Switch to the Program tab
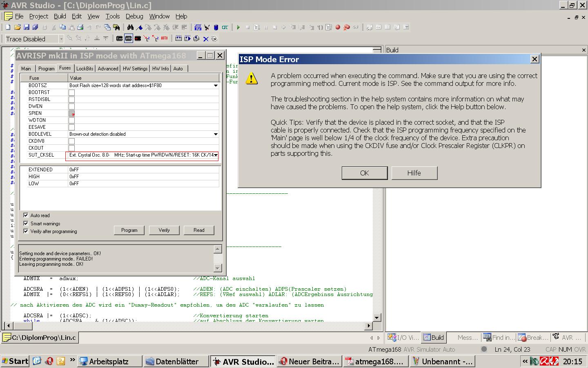The image size is (588, 368). pos(46,69)
